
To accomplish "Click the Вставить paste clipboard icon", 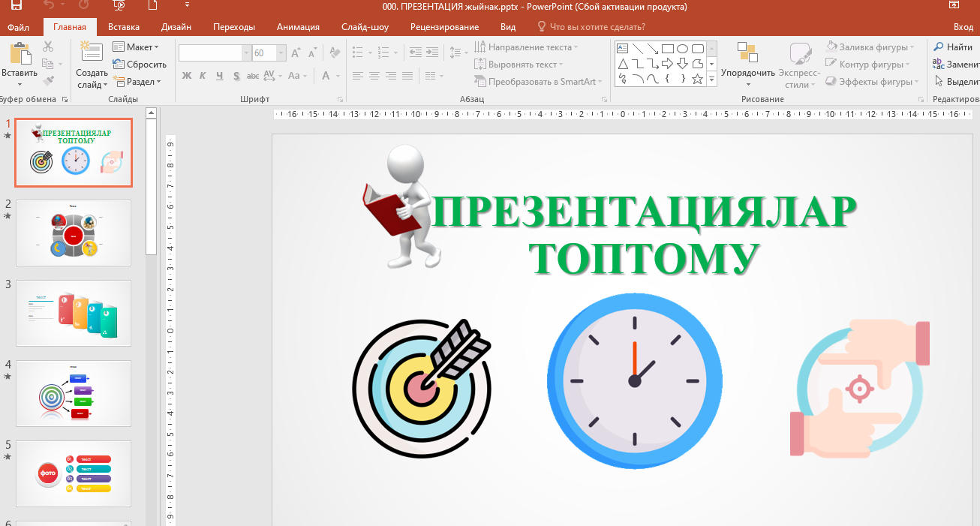I will (20, 53).
